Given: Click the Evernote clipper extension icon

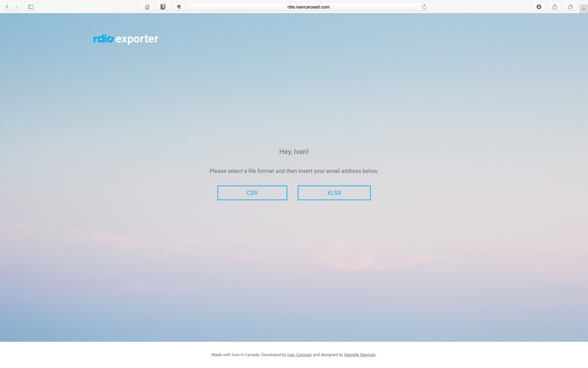Looking at the screenshot, I should point(179,7).
